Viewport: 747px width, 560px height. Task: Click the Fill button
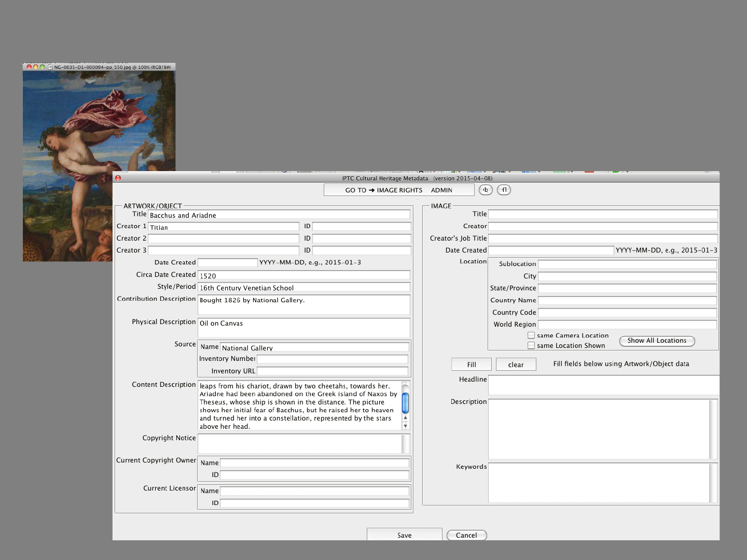[x=471, y=365]
